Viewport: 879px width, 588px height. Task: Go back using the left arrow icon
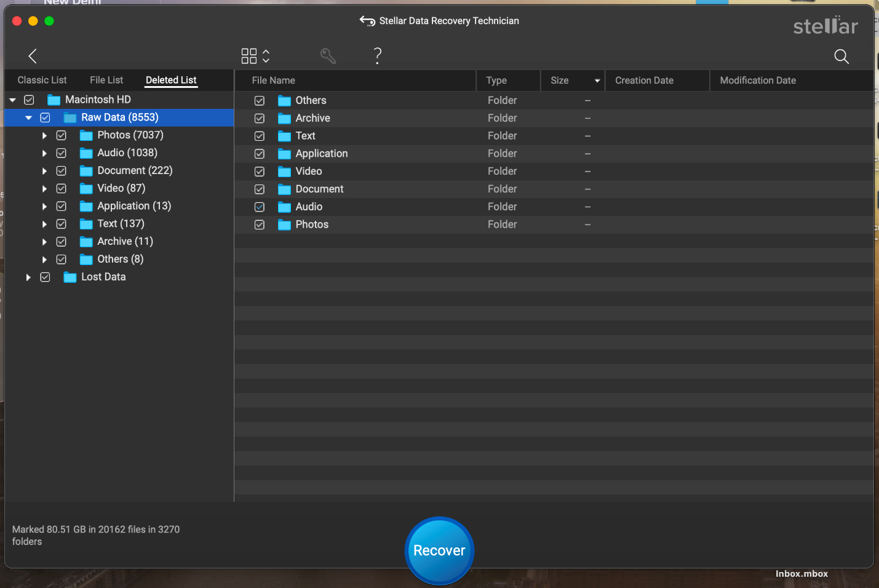33,55
